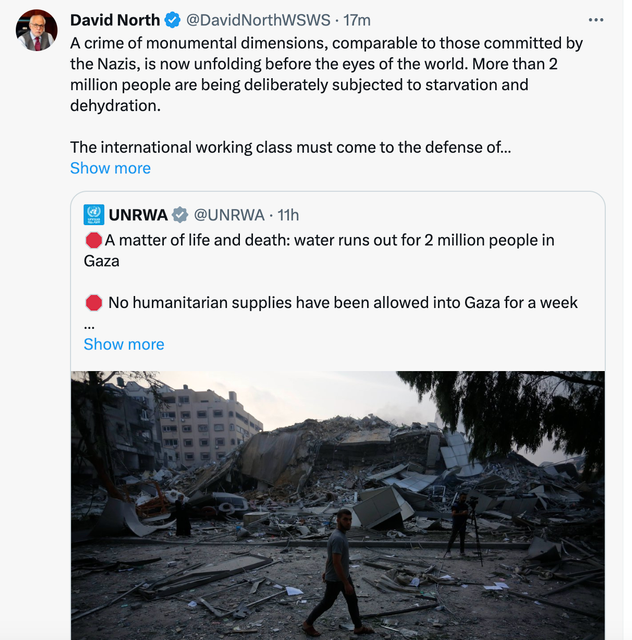Click the first red stop sign emoji
Screen dimensions: 632x640
pyautogui.click(x=93, y=240)
